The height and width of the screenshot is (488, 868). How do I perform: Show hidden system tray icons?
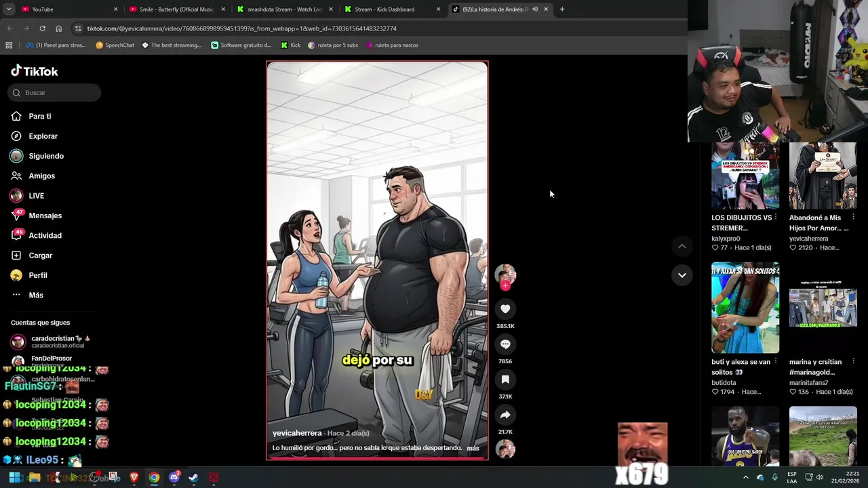click(745, 478)
